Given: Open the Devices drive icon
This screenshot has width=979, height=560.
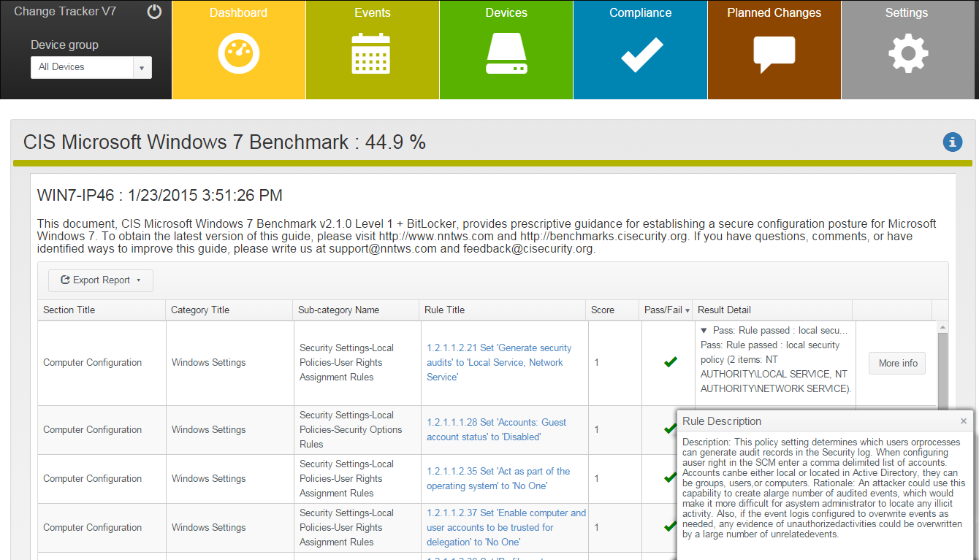Looking at the screenshot, I should 506,53.
